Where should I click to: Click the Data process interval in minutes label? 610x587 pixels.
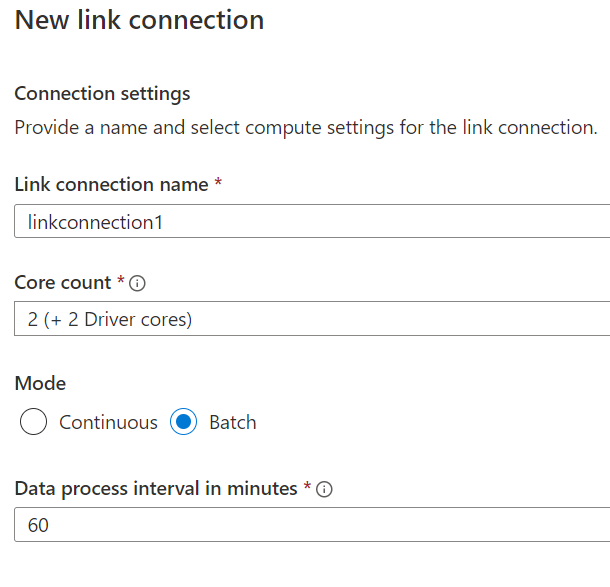pos(156,489)
